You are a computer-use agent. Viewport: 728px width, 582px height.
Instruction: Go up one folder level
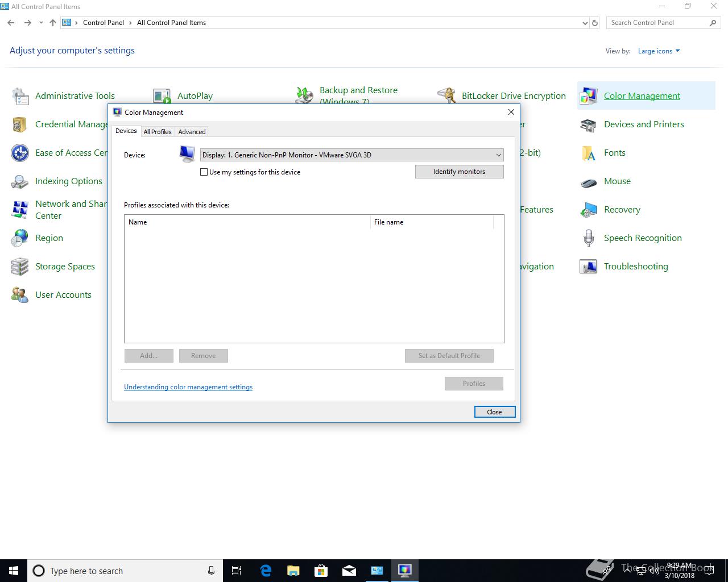[53, 23]
